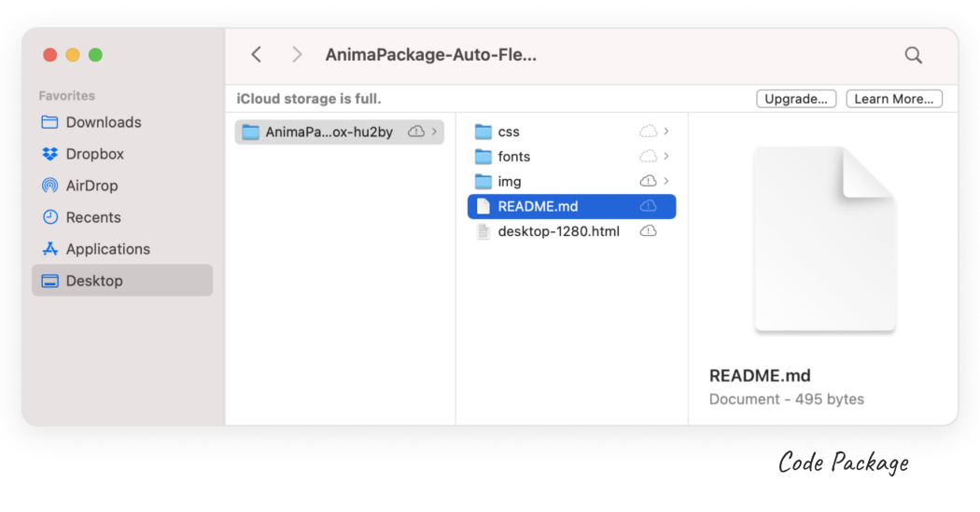Open AirDrop from the sidebar
This screenshot has width=980, height=512.
pyautogui.click(x=91, y=186)
